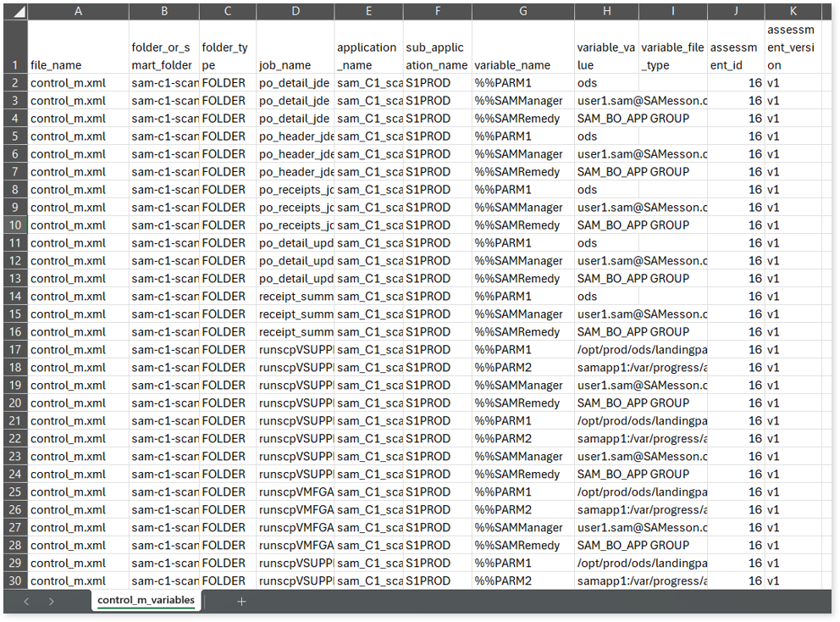Select row 17 header
Image resolution: width=840 pixels, height=622 pixels.
pyautogui.click(x=15, y=350)
